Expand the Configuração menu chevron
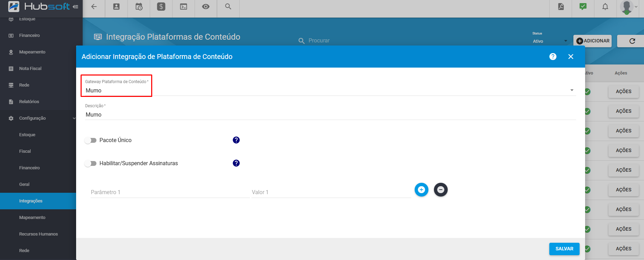Screen dimensions: 644x260 tap(74, 118)
